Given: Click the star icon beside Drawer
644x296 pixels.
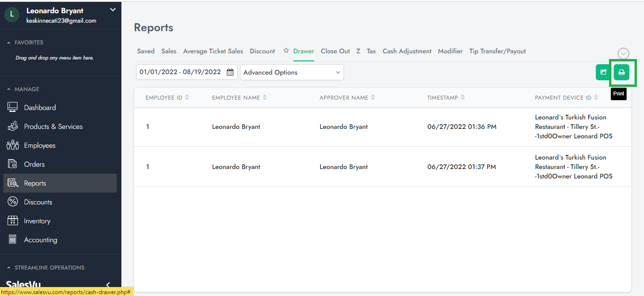Looking at the screenshot, I should [286, 51].
